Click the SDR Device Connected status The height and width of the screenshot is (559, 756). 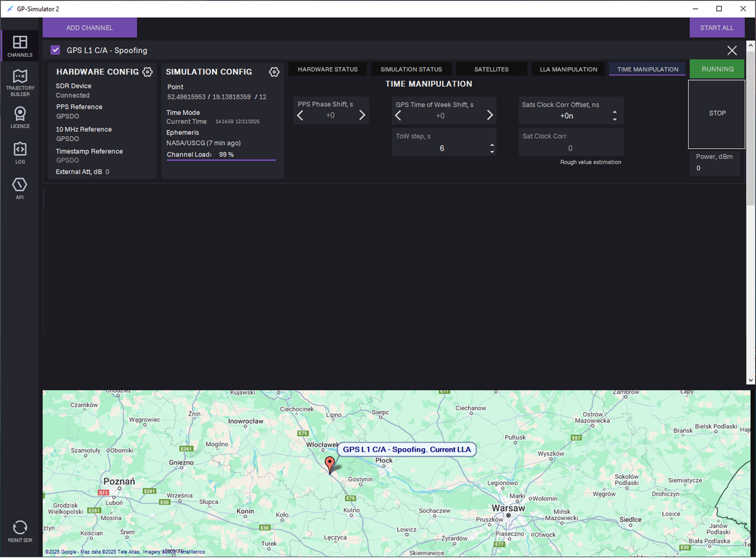pos(73,95)
